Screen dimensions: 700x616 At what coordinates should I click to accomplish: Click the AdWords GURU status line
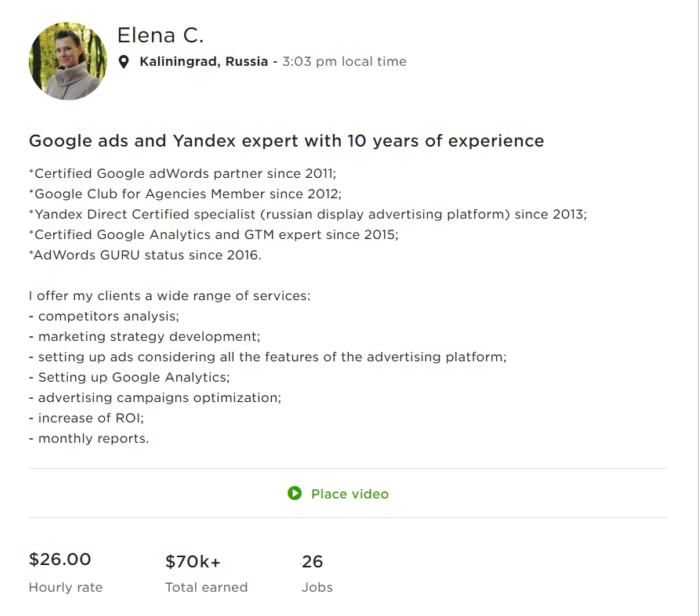[x=145, y=255]
